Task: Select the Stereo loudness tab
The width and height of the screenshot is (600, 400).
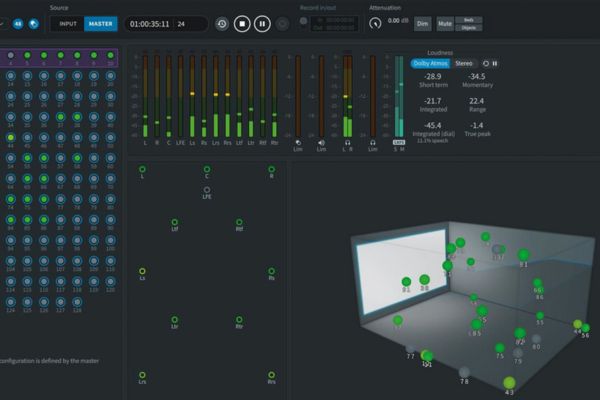Action: tap(464, 63)
